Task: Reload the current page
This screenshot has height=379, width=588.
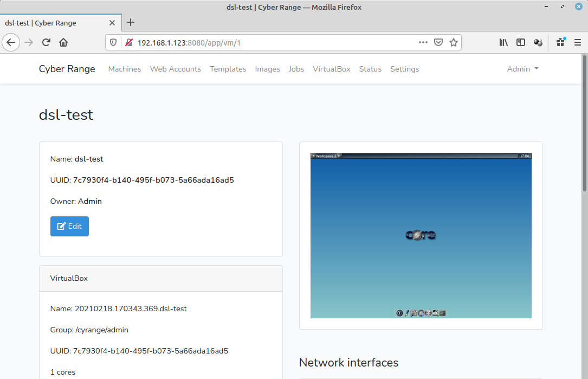Action: [46, 42]
